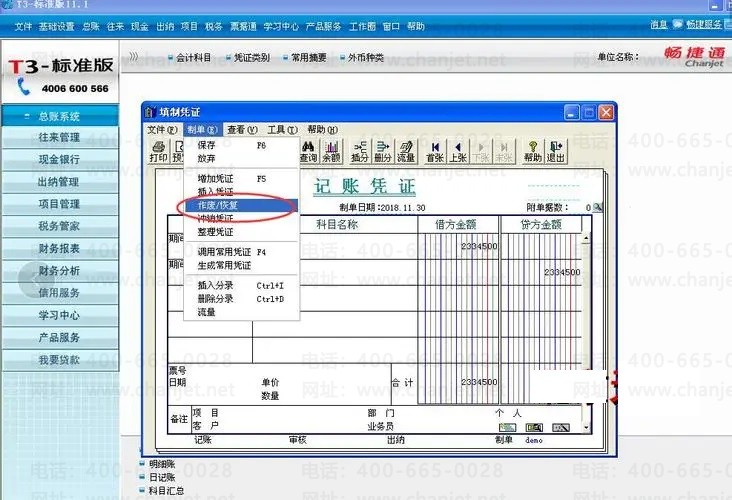Open the 工具(T) menu in voucher window

click(x=282, y=129)
